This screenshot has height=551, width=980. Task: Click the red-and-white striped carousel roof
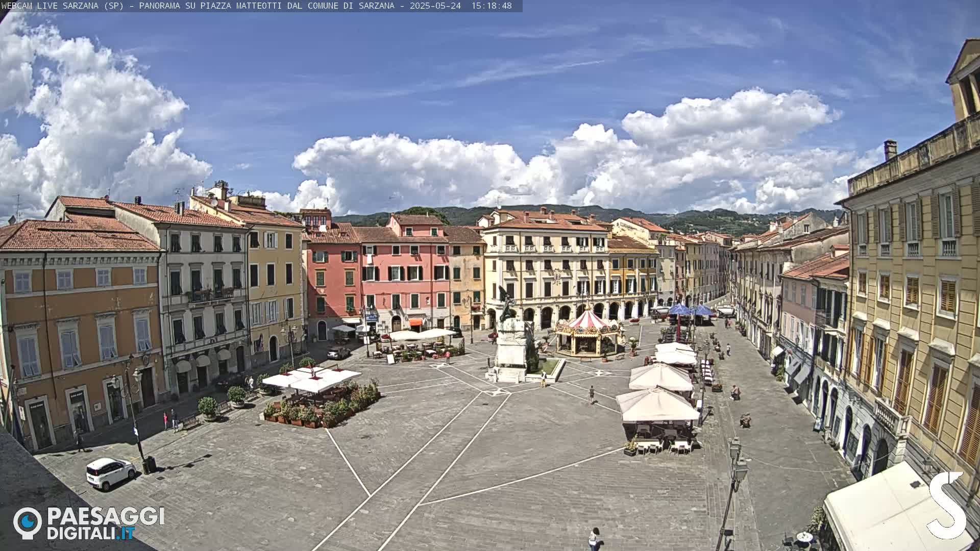588,321
